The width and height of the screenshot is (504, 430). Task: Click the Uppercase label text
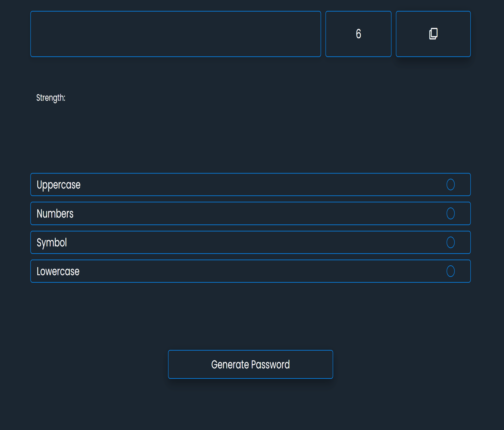tap(59, 185)
